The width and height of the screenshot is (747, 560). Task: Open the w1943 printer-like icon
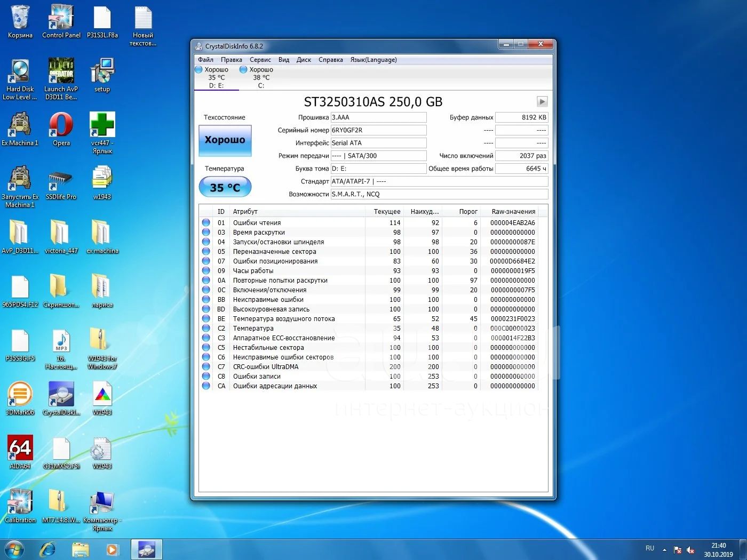click(102, 183)
